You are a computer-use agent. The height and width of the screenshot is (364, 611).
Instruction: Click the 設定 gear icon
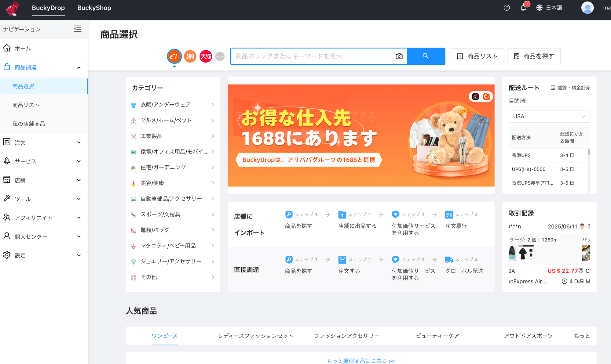(x=7, y=255)
